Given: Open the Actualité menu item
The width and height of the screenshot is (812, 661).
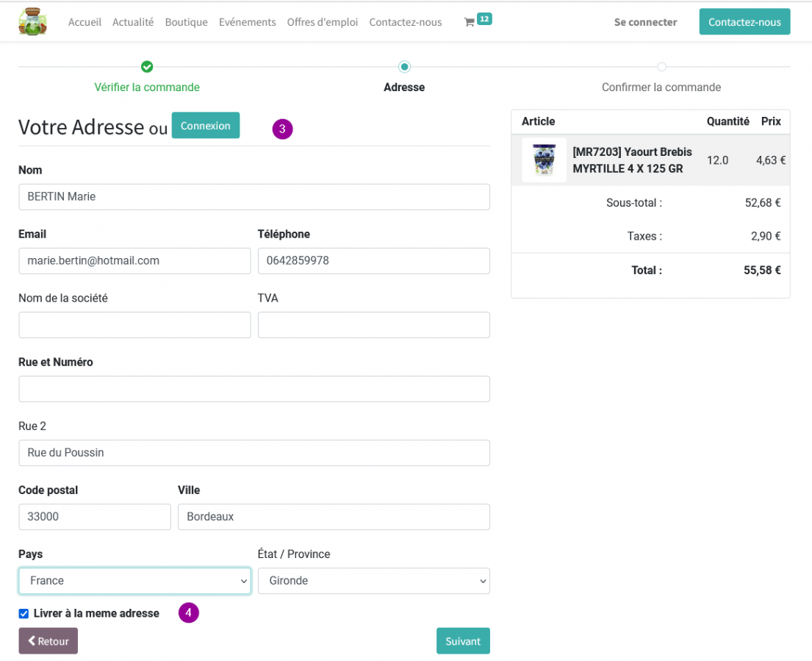Looking at the screenshot, I should click(x=133, y=22).
